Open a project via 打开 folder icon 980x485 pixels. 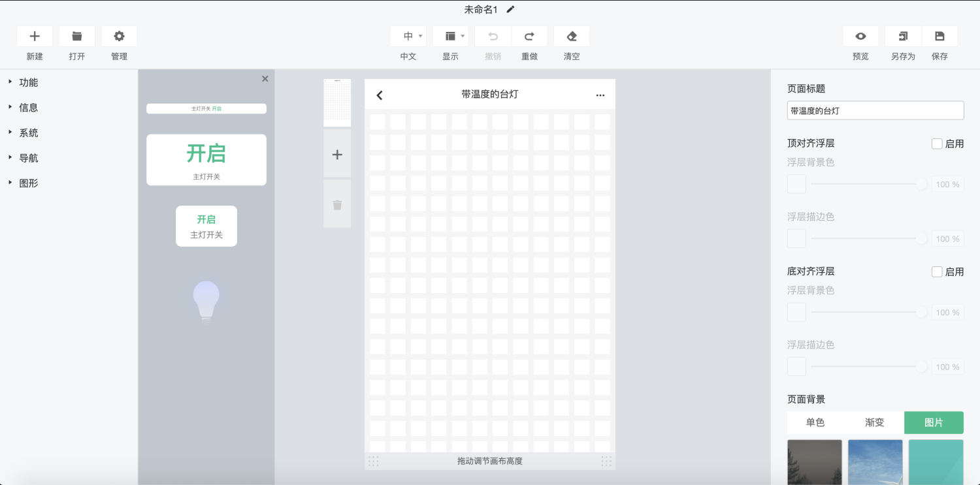coord(77,36)
